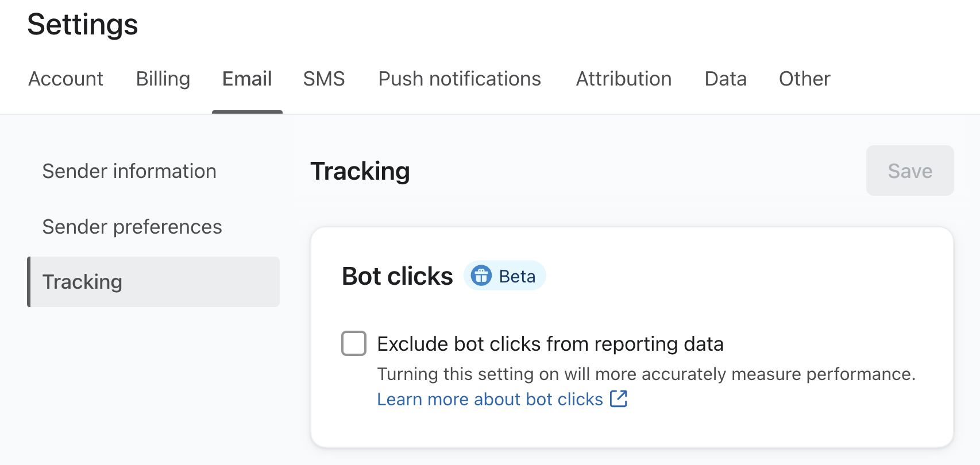Open Sender information settings
980x465 pixels.
tap(129, 170)
